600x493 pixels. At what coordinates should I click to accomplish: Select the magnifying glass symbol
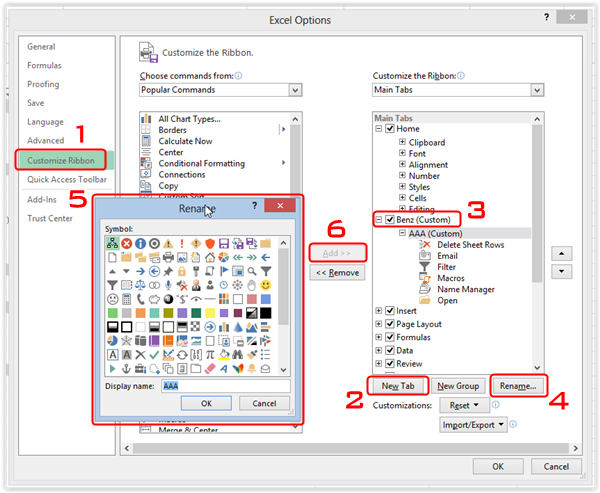coord(252,272)
